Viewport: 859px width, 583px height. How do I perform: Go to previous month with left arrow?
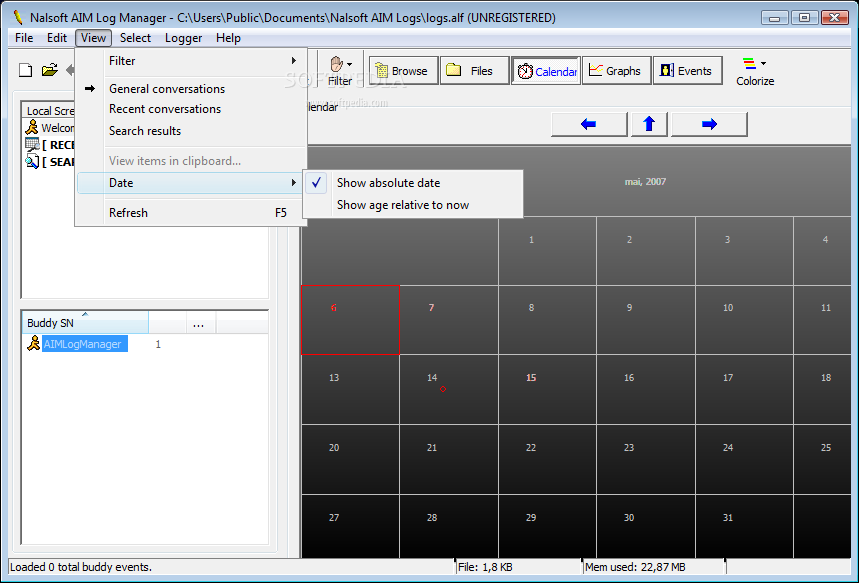589,124
